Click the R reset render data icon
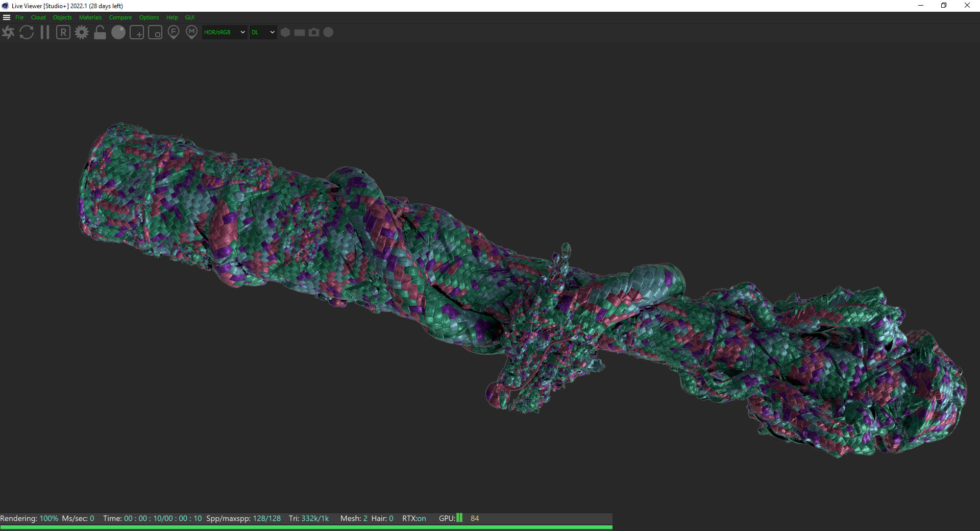980x531 pixels. pyautogui.click(x=63, y=33)
